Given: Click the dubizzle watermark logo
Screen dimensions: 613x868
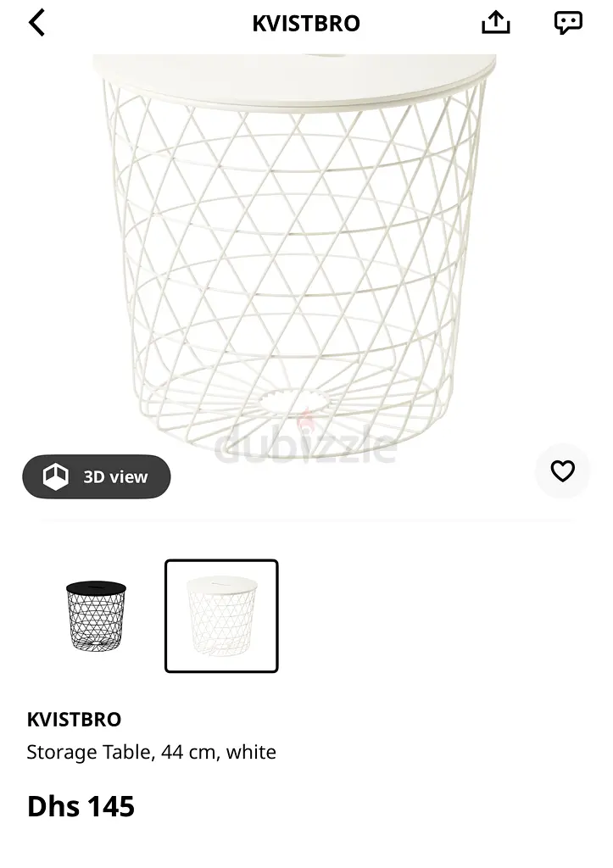Looking at the screenshot, I should pyautogui.click(x=306, y=444).
